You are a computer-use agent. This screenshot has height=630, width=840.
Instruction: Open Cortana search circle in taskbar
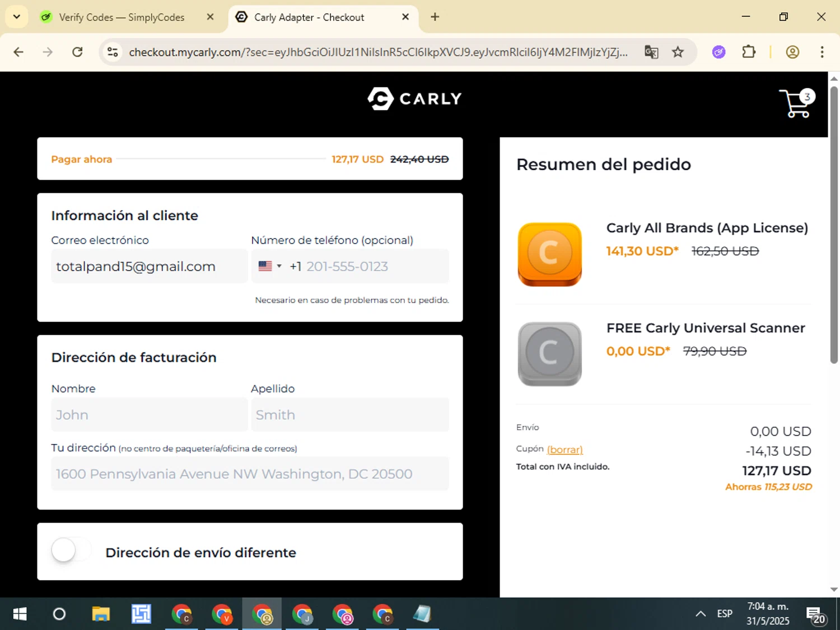point(59,614)
